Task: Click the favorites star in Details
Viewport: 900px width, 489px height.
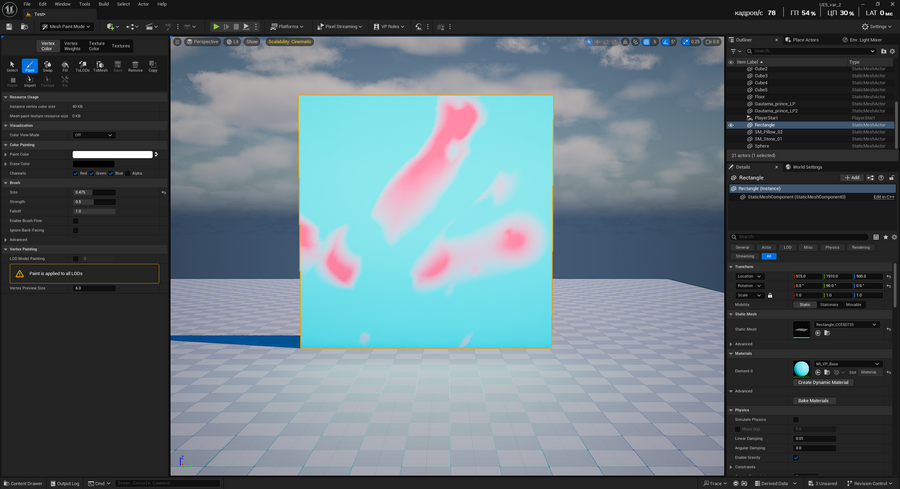Action: point(886,237)
